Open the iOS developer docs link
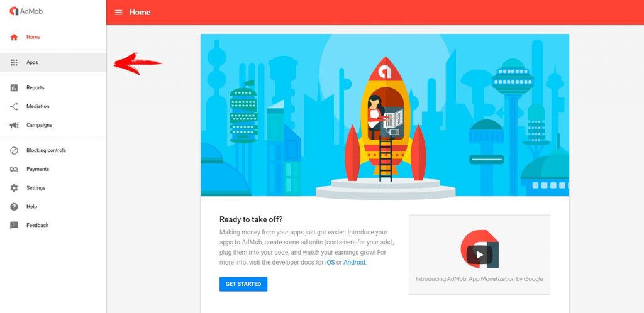 click(330, 263)
